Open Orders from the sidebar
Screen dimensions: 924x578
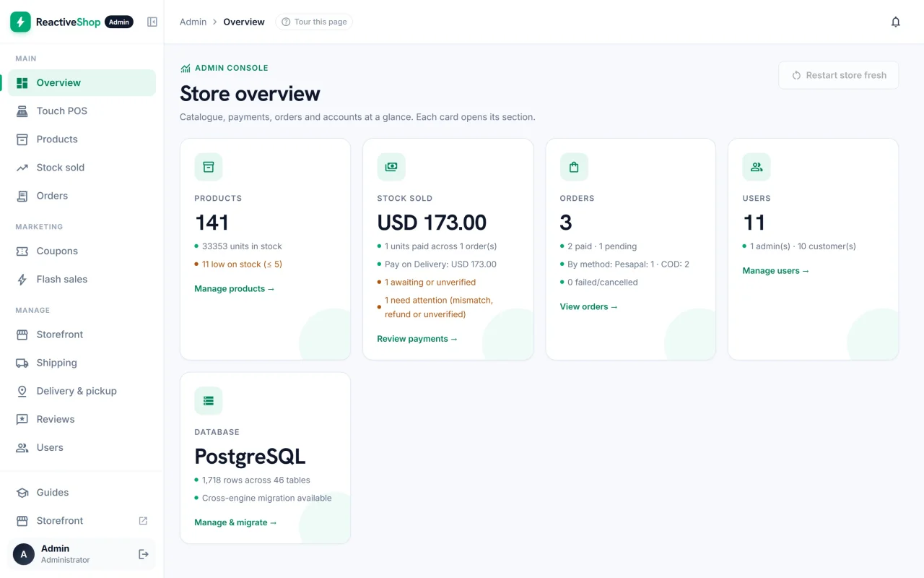[82, 195]
